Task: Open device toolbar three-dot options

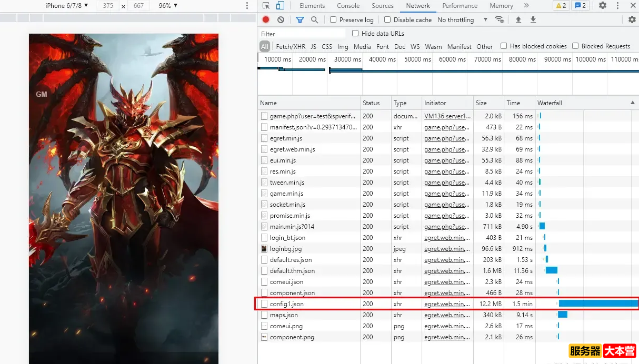Action: click(x=247, y=6)
